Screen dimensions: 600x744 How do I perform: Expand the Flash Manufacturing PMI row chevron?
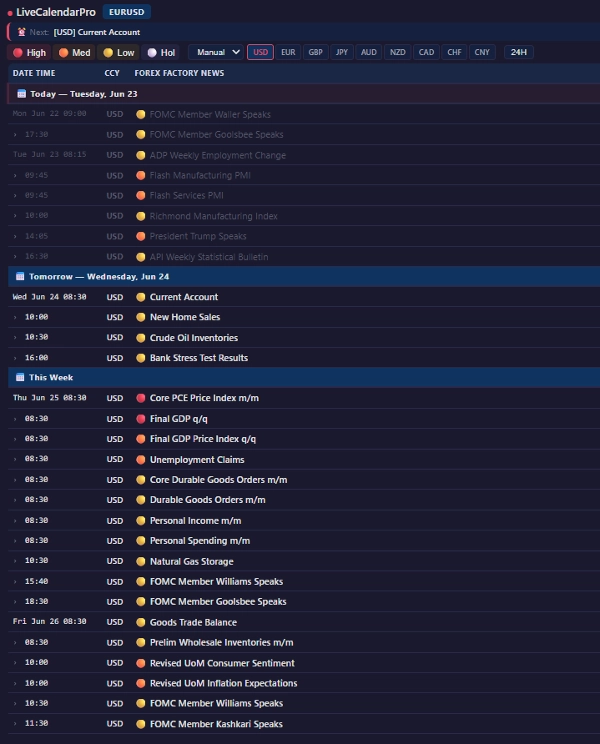click(15, 176)
